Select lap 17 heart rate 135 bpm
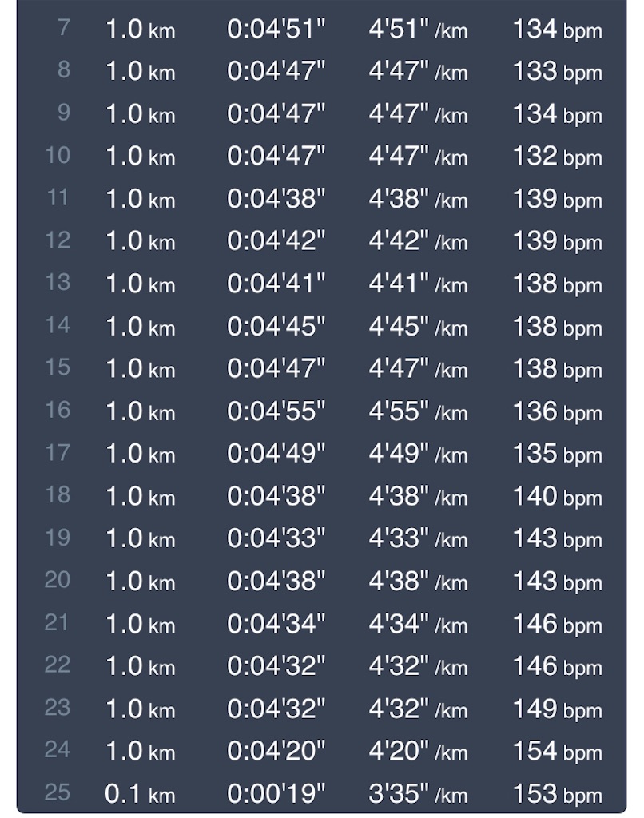 (x=558, y=454)
